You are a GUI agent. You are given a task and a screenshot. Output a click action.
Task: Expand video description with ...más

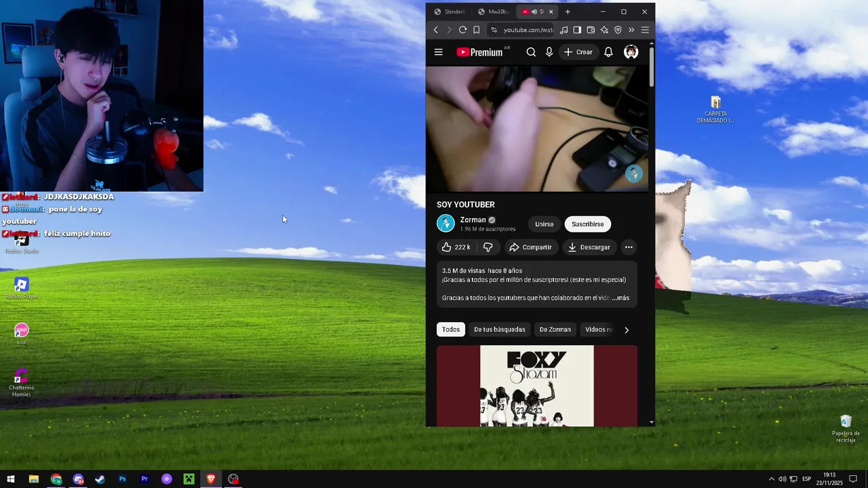coord(620,298)
